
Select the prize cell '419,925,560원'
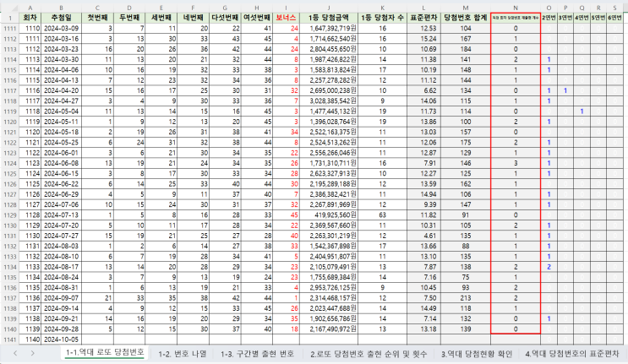coord(329,215)
